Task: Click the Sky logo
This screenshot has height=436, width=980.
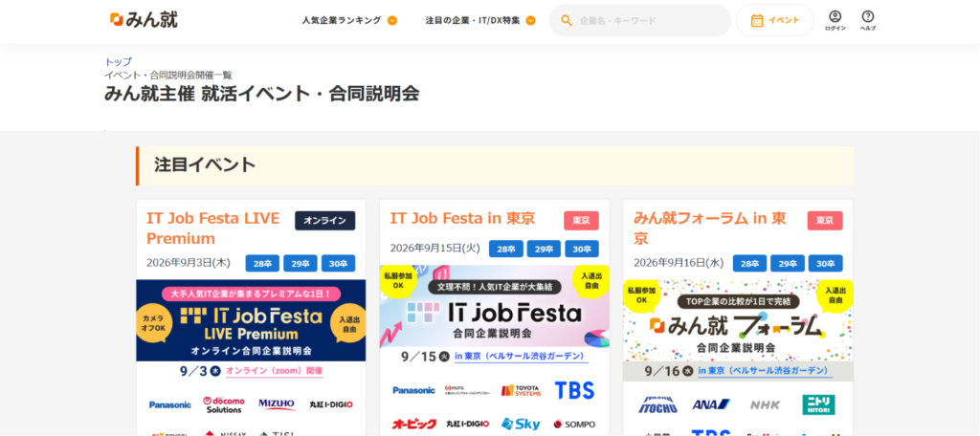Action: (x=521, y=425)
